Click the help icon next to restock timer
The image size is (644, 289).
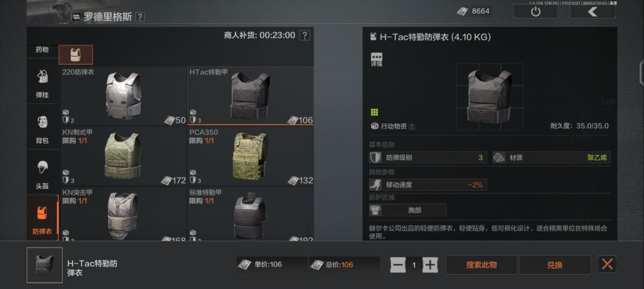tap(304, 35)
